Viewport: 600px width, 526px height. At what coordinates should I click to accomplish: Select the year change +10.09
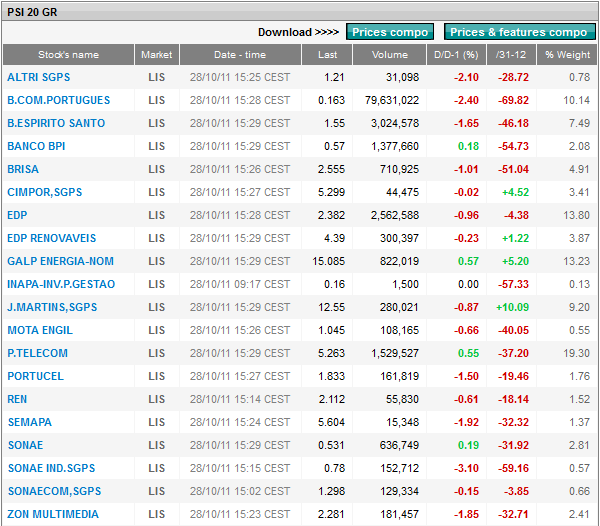click(512, 307)
